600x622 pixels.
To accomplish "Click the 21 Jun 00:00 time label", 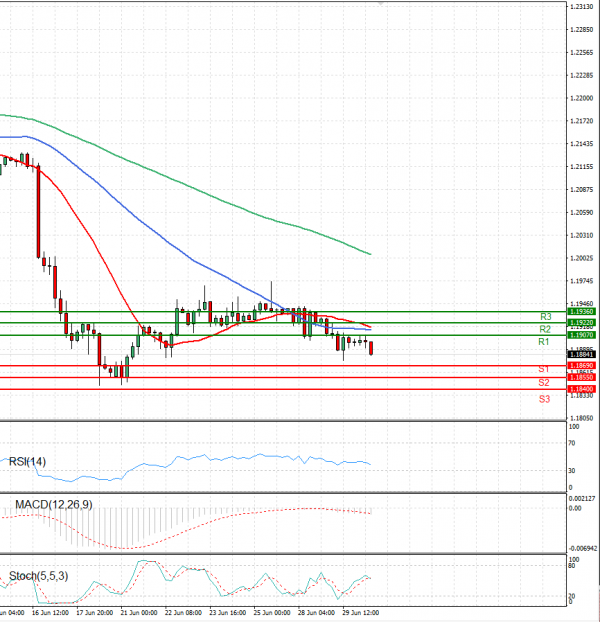I will pyautogui.click(x=139, y=613).
